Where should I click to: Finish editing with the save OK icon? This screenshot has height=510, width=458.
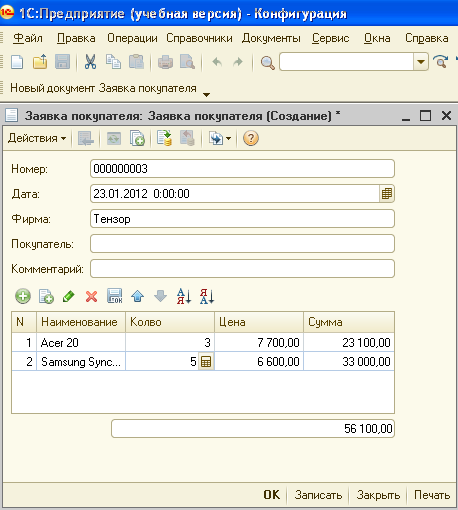click(x=115, y=296)
